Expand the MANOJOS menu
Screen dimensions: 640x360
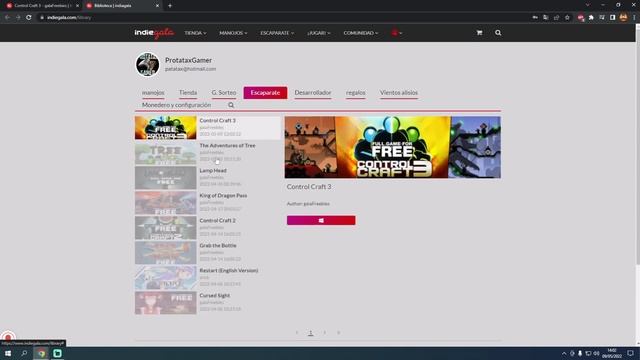(233, 33)
